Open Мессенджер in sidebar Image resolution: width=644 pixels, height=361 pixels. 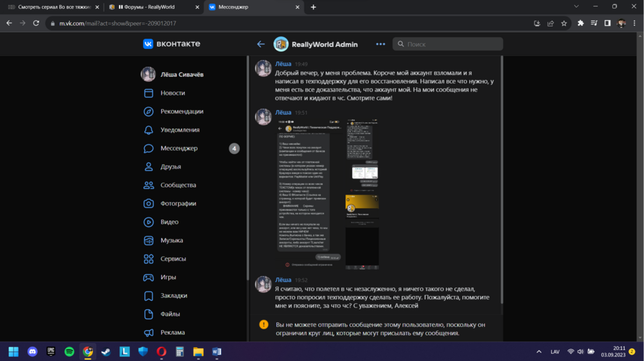tap(178, 148)
